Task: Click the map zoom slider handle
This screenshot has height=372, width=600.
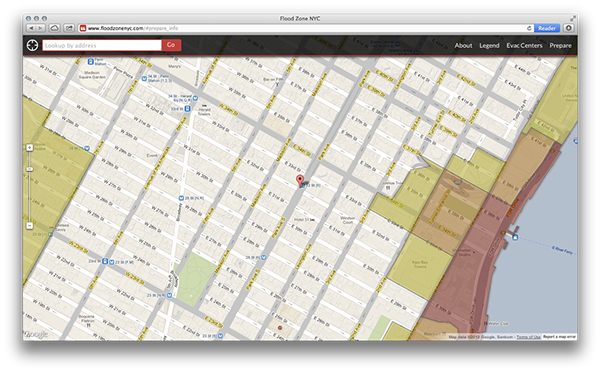Action: coord(29,169)
